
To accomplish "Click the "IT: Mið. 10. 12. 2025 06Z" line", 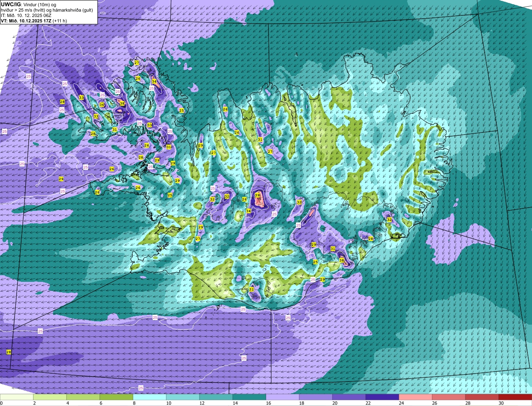I will tap(27, 15).
